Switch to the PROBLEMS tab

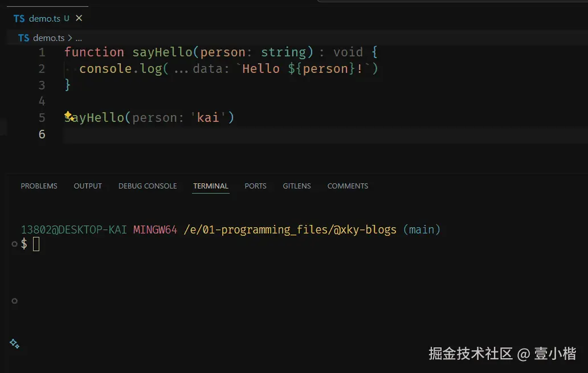[39, 186]
